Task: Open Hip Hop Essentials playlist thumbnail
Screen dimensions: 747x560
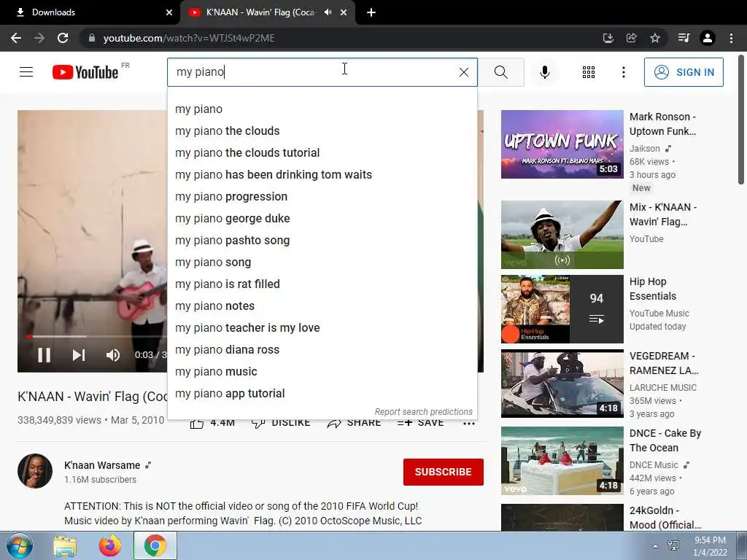Action: point(562,309)
